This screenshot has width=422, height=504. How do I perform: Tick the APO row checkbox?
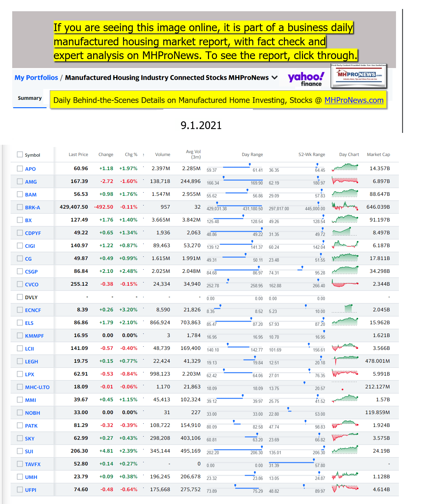[x=20, y=169]
